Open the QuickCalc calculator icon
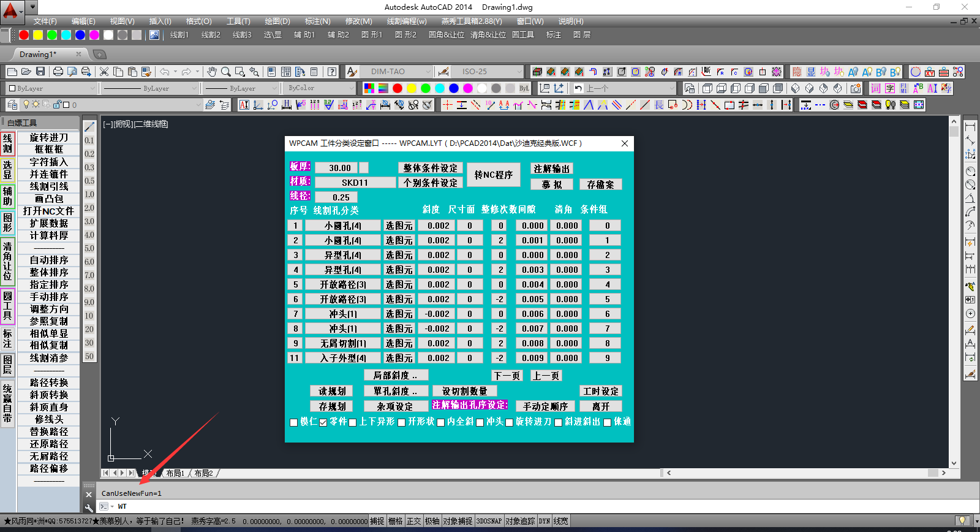Screen dimensions: 980x532 pos(314,72)
